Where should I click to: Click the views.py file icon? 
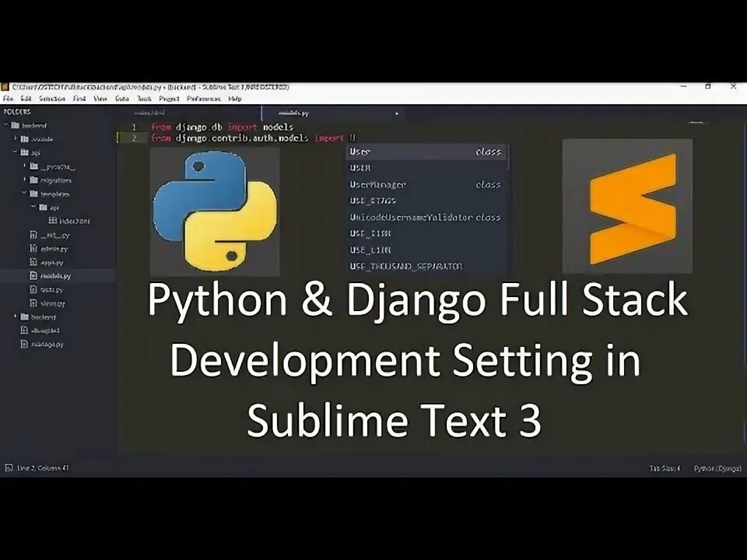(33, 303)
